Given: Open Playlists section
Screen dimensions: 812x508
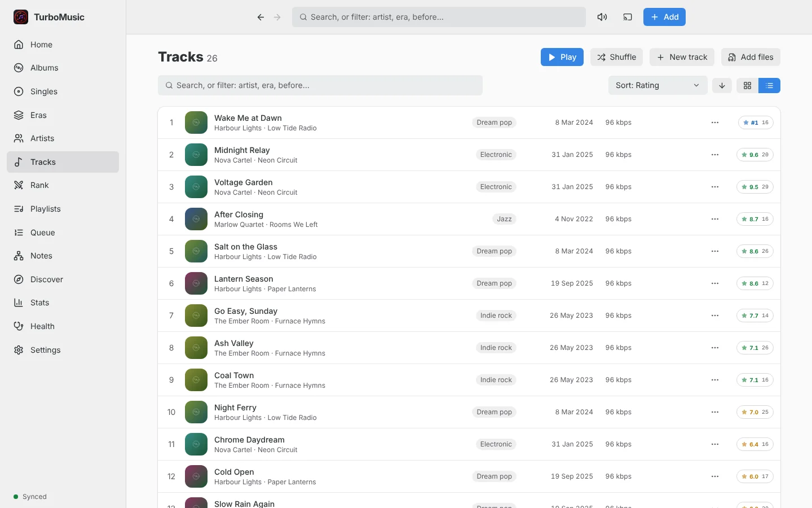Looking at the screenshot, I should click(63, 209).
